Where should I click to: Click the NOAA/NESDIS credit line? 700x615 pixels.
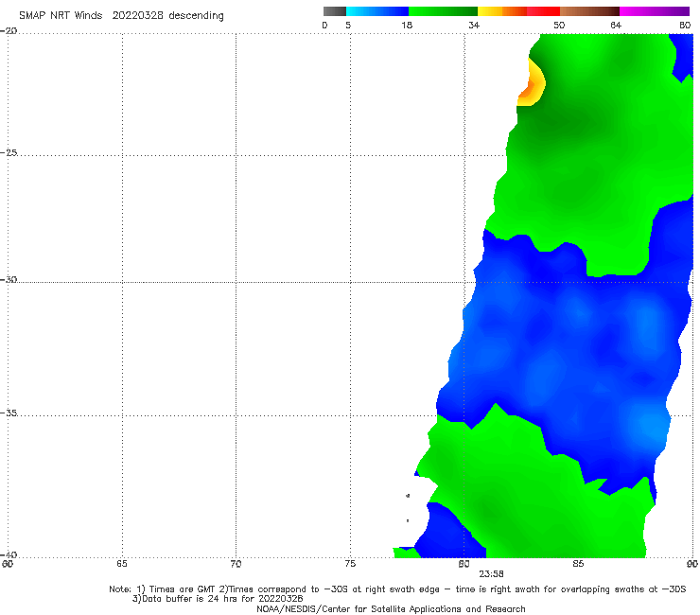[391, 609]
